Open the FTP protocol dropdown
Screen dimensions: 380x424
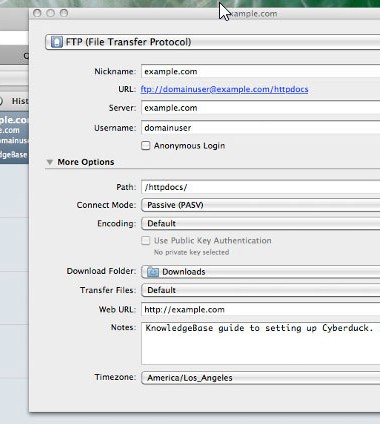(213, 42)
